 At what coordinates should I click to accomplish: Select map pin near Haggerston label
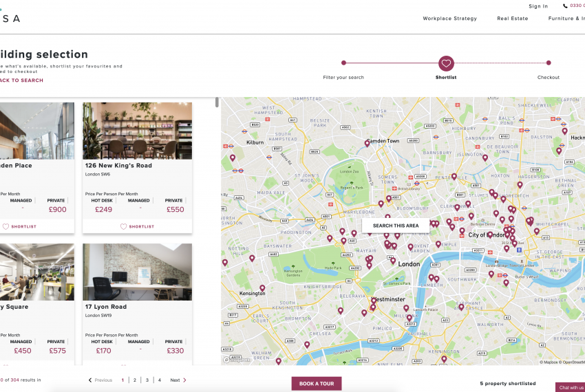520,184
